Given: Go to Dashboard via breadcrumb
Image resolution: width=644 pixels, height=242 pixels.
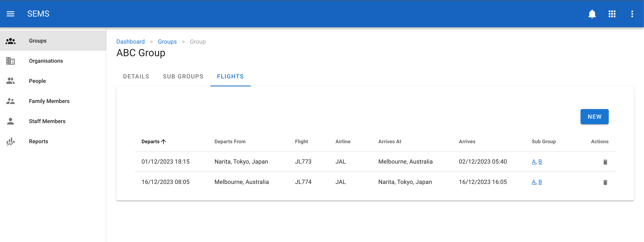Looking at the screenshot, I should click(130, 42).
